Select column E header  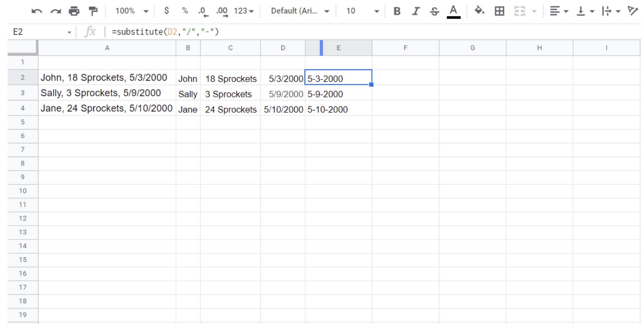[338, 48]
